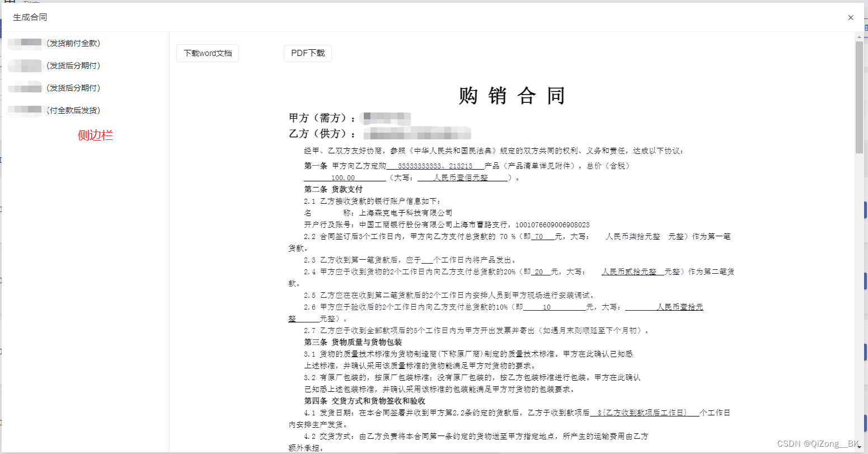
Task: Choose the third 发货后分期付 contract template
Action: tap(55, 88)
